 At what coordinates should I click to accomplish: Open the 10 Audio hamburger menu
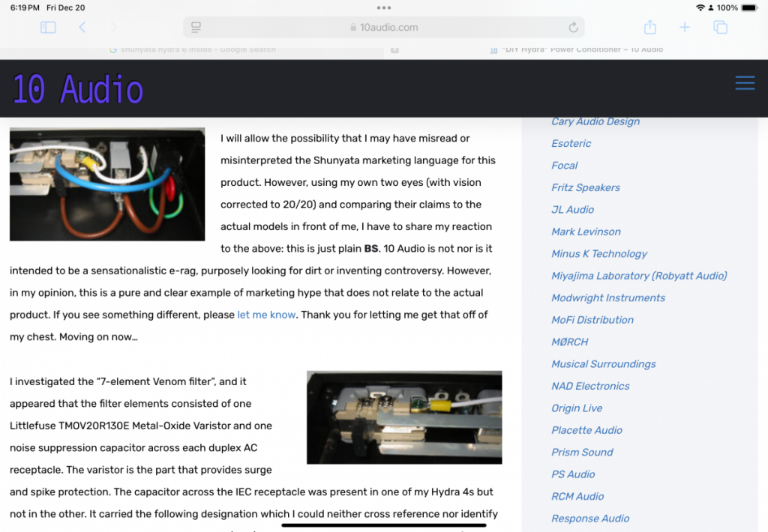tap(745, 82)
